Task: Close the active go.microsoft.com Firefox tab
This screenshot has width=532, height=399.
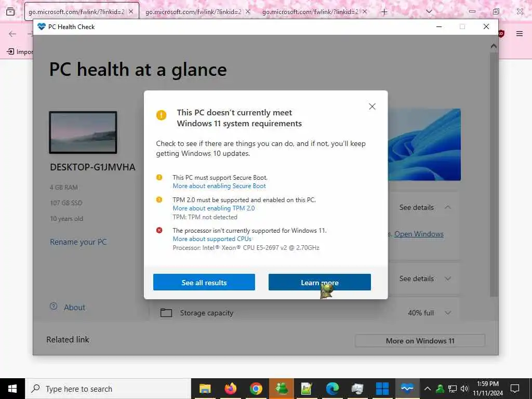Action: [x=131, y=11]
